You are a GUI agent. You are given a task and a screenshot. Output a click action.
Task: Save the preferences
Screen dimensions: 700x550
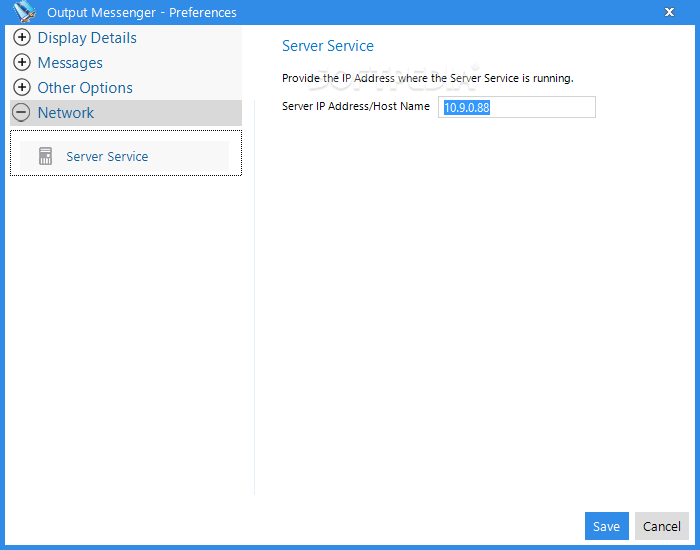coord(607,526)
